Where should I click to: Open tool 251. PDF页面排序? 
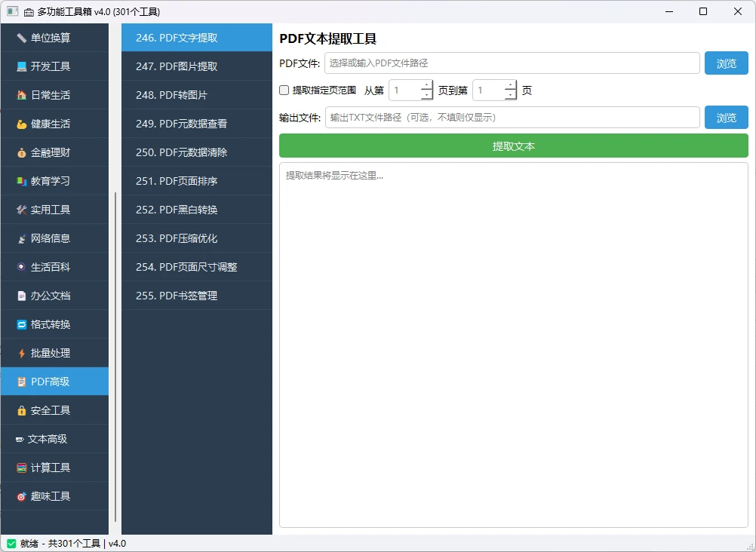coord(197,181)
